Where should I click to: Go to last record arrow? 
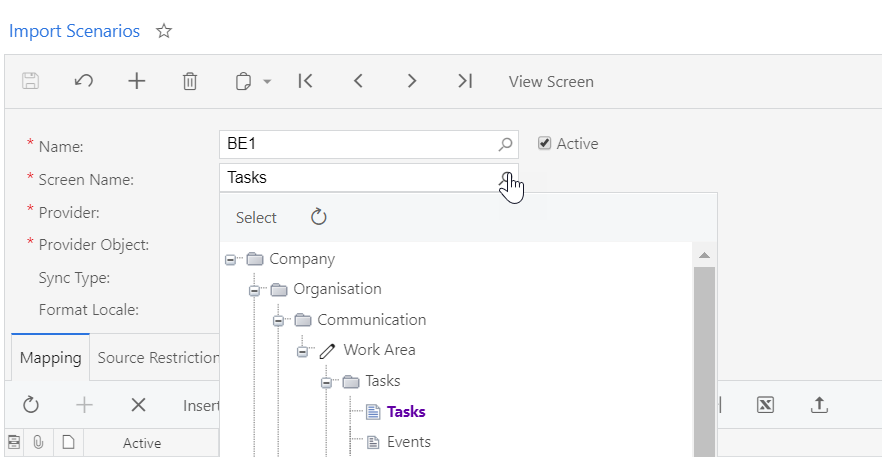point(464,82)
